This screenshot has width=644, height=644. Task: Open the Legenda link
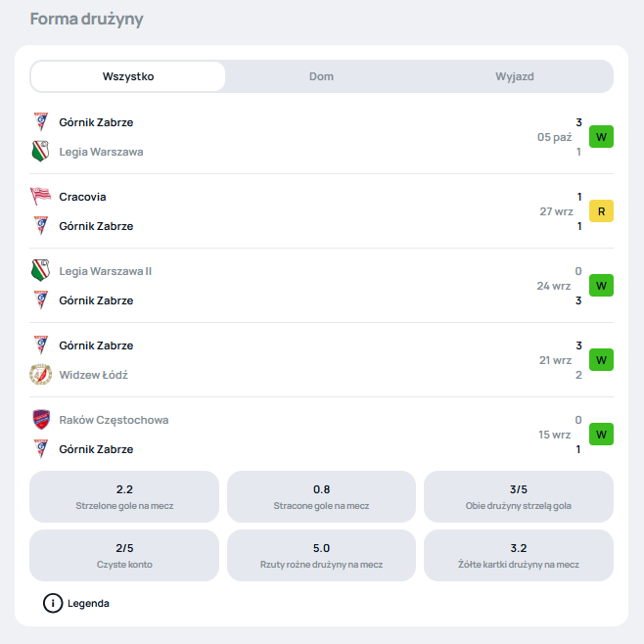pyautogui.click(x=88, y=603)
